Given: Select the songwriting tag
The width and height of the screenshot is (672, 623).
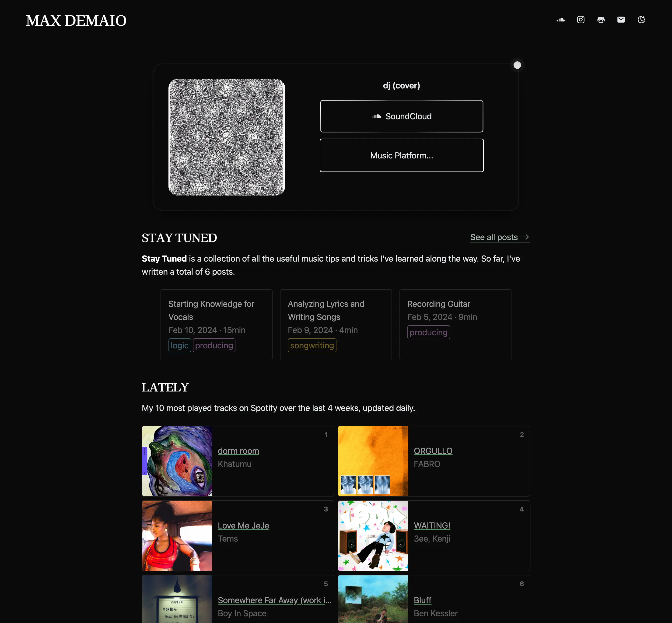Looking at the screenshot, I should click(312, 345).
